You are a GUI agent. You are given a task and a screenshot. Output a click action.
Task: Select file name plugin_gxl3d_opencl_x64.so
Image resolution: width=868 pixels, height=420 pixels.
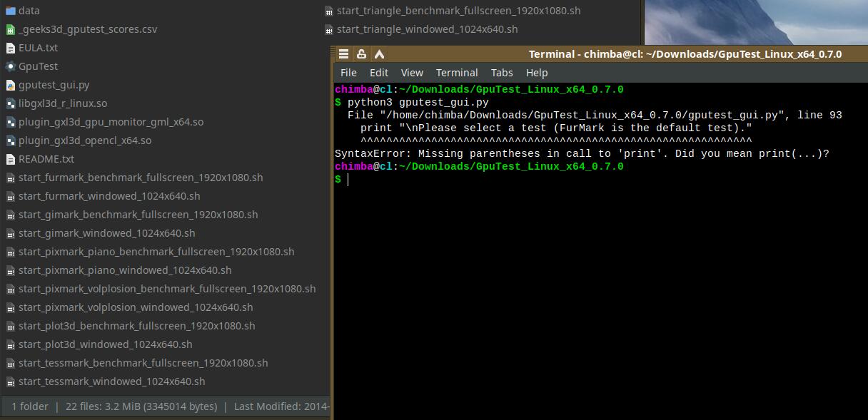85,140
